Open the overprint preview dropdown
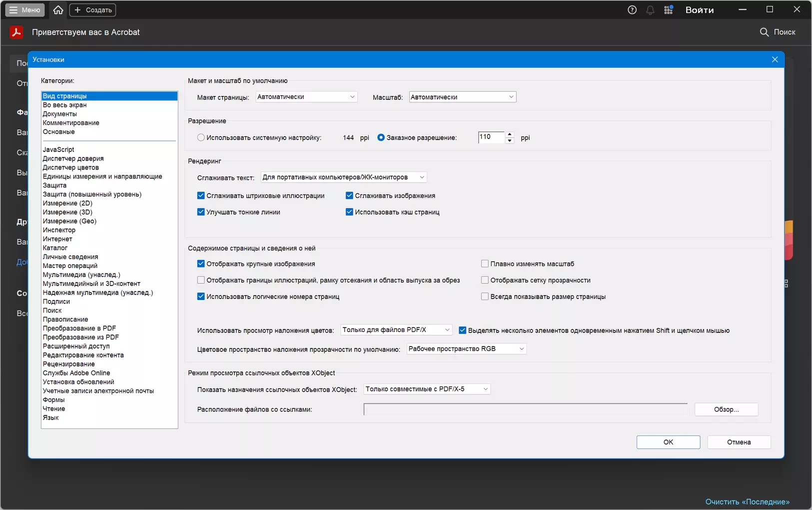The width and height of the screenshot is (812, 510). tap(396, 330)
